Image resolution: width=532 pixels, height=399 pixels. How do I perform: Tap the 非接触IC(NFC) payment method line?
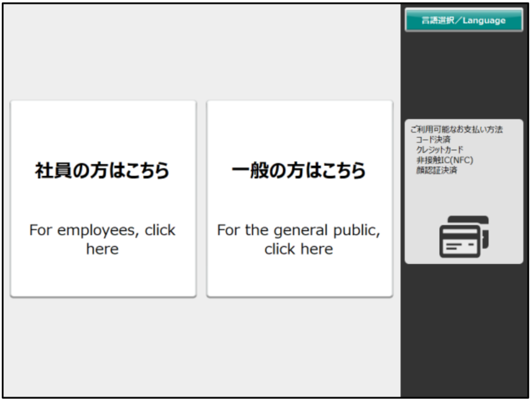(445, 160)
